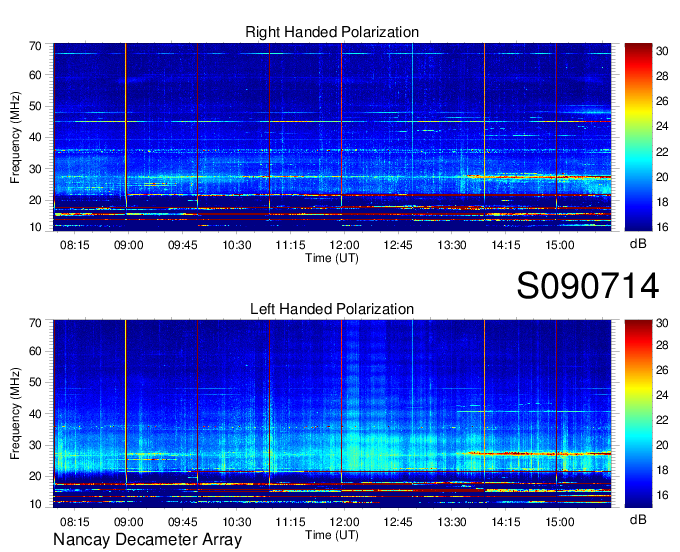Click the 11:15 tick label on the top plot
Viewport: 680px width, 552px height.
pyautogui.click(x=291, y=245)
